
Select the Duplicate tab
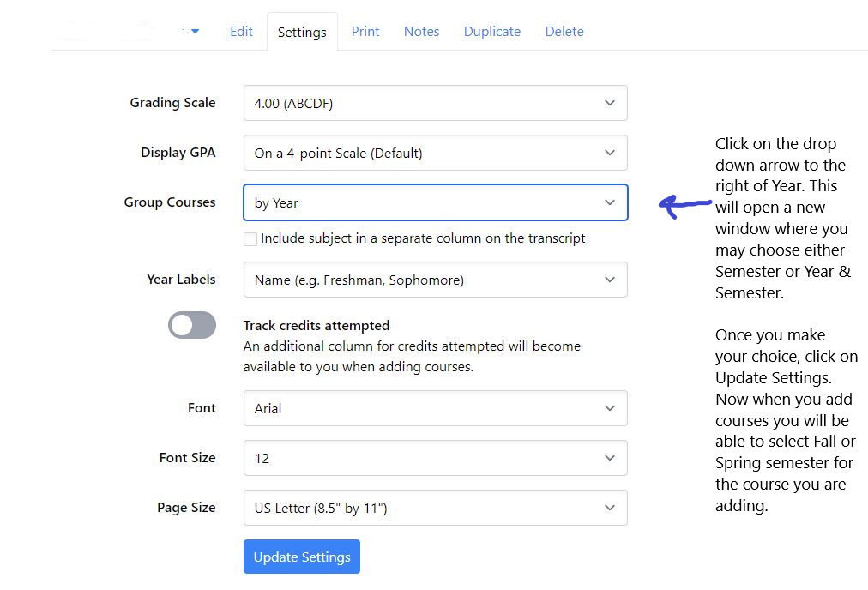(x=492, y=32)
